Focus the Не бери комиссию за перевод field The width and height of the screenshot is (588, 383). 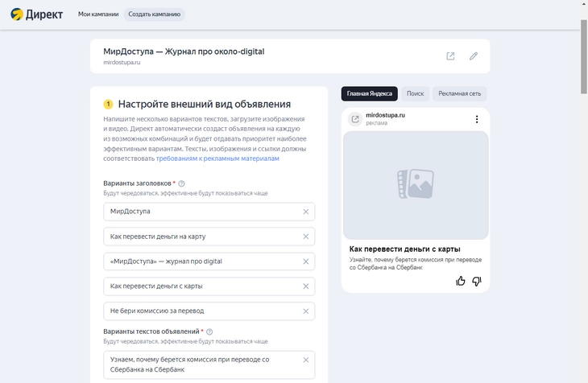(x=209, y=311)
